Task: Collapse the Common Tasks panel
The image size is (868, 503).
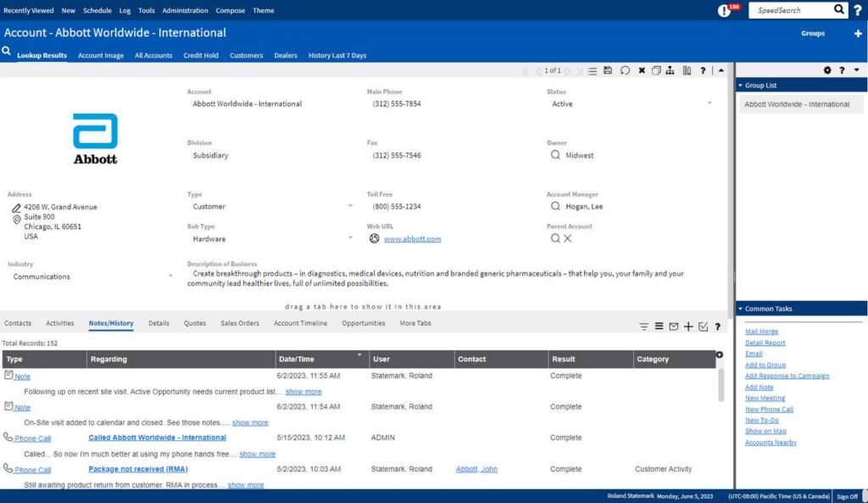Action: point(740,309)
